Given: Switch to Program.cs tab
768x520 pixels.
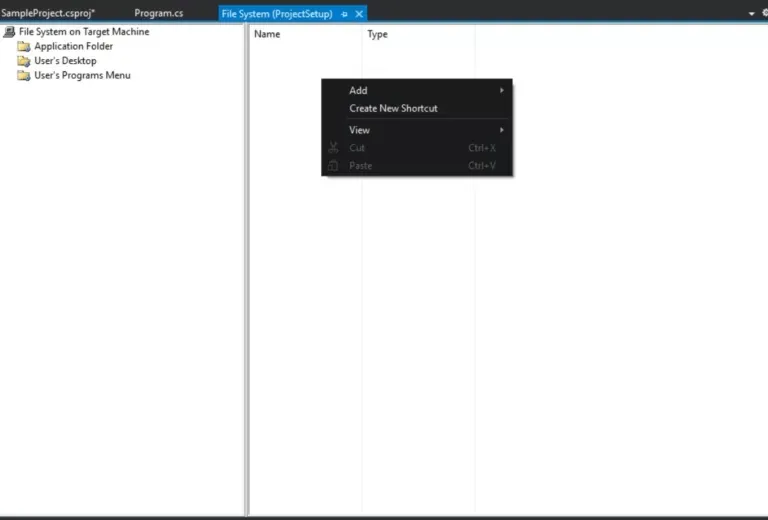Looking at the screenshot, I should coord(159,13).
